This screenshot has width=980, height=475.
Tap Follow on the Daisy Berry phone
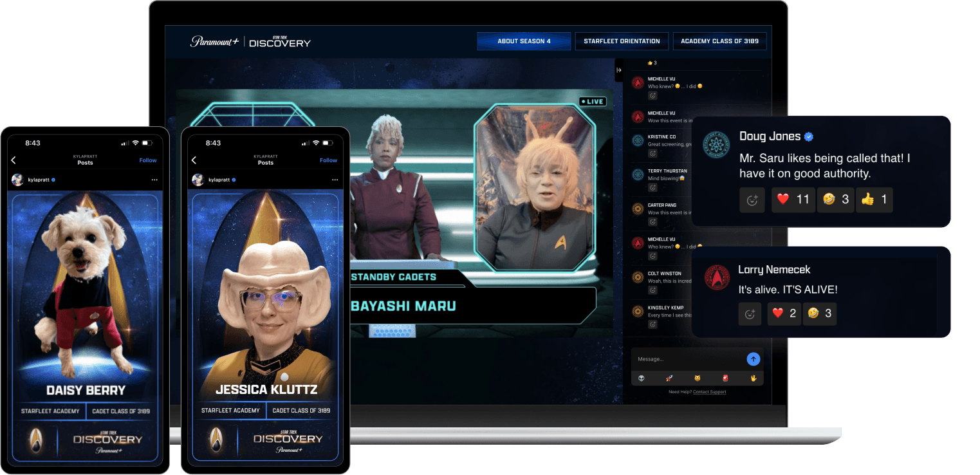point(148,160)
